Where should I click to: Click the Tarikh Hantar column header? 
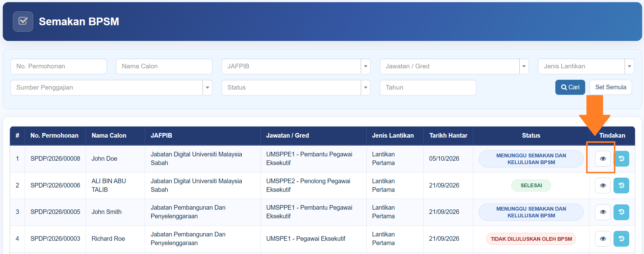[x=448, y=135]
